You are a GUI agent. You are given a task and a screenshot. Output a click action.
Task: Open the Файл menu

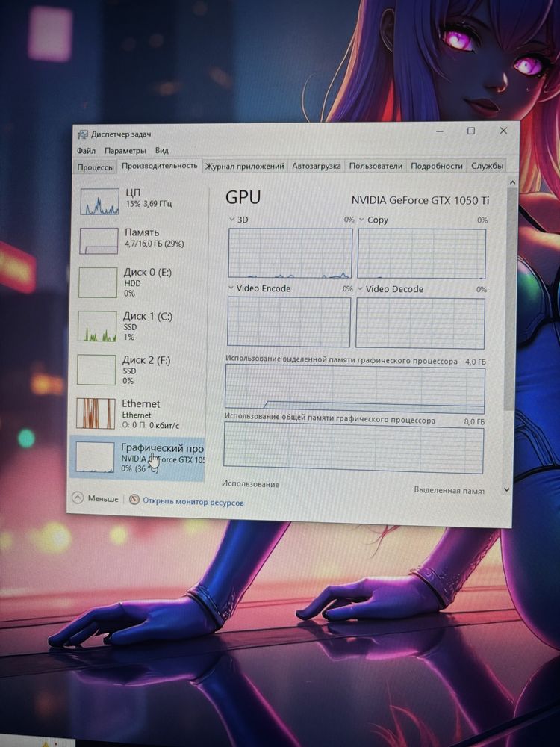point(86,151)
